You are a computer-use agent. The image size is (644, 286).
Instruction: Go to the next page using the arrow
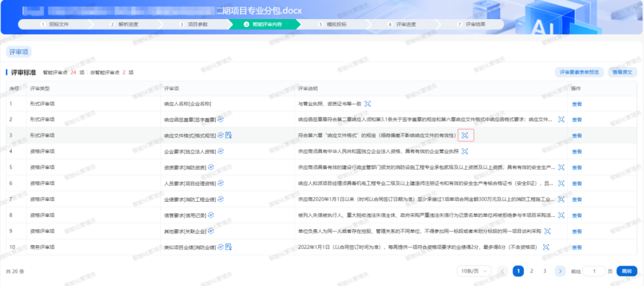point(560,271)
